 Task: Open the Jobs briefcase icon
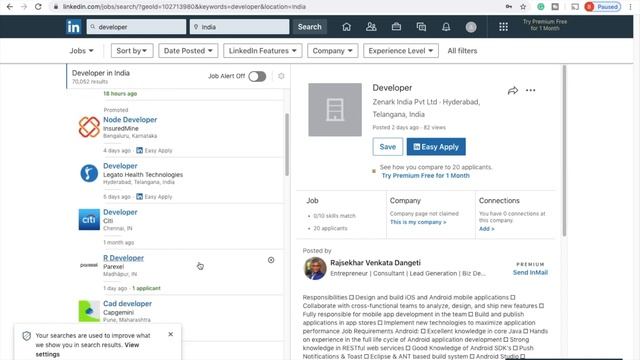396,27
